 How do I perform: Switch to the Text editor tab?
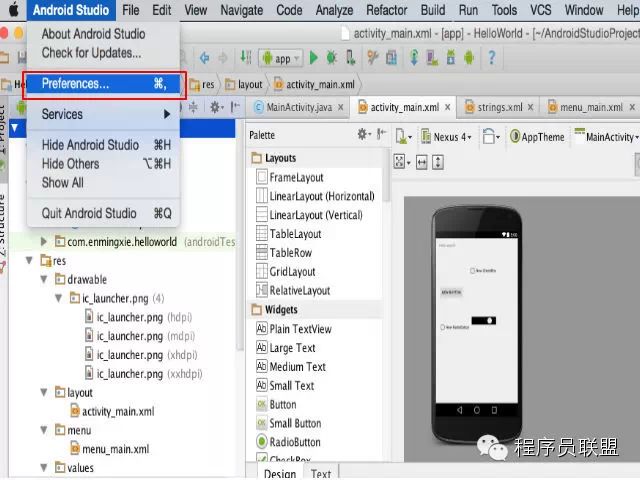[x=321, y=473]
